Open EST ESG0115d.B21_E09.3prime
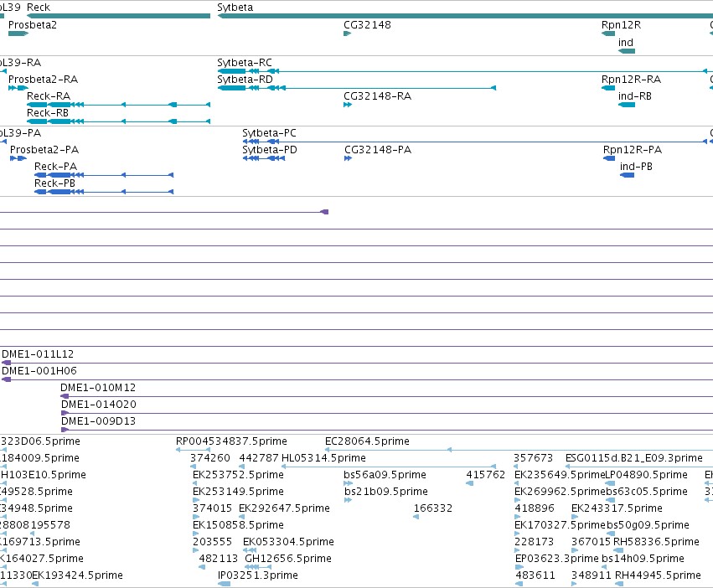 [x=639, y=467]
